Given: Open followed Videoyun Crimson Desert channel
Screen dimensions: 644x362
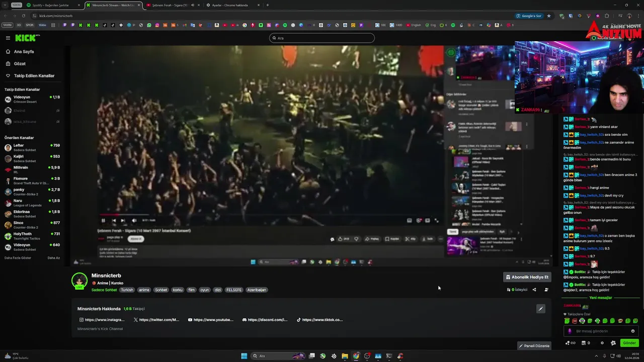Looking at the screenshot, I should pos(32,99).
